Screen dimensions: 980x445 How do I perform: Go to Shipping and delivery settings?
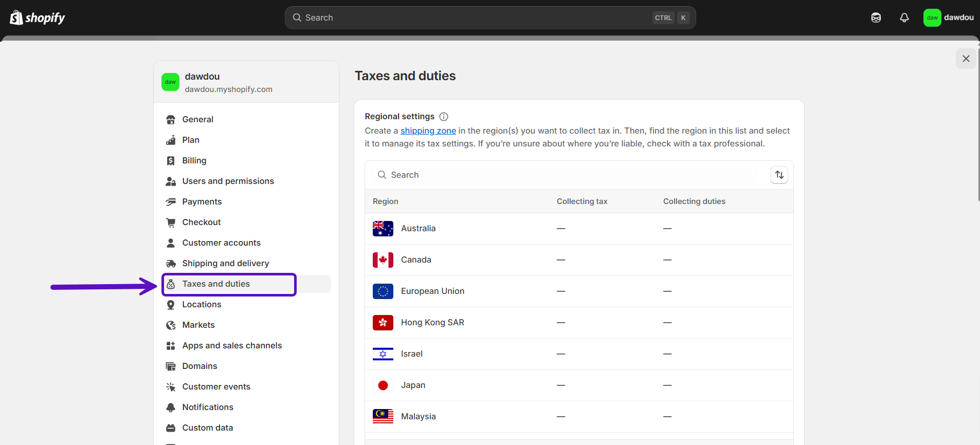[x=225, y=264]
